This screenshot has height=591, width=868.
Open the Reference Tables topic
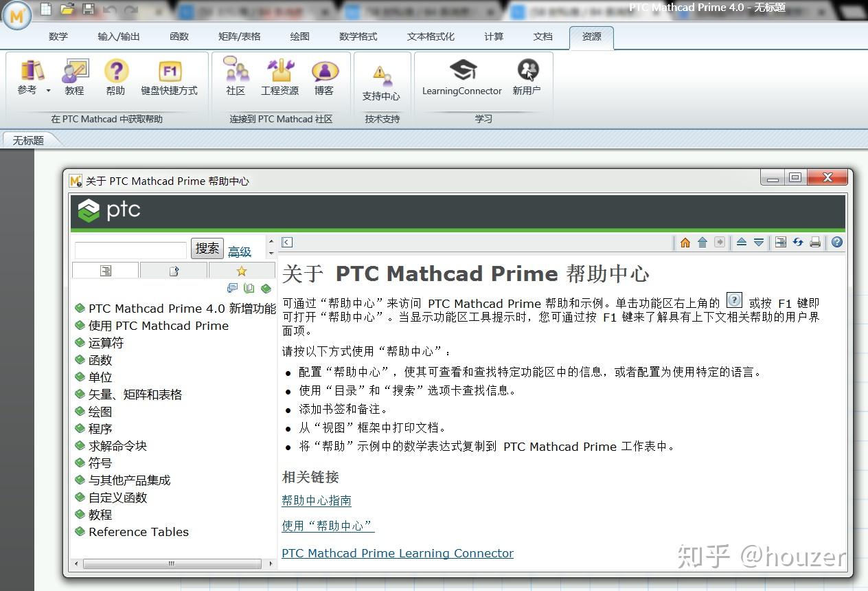(139, 532)
